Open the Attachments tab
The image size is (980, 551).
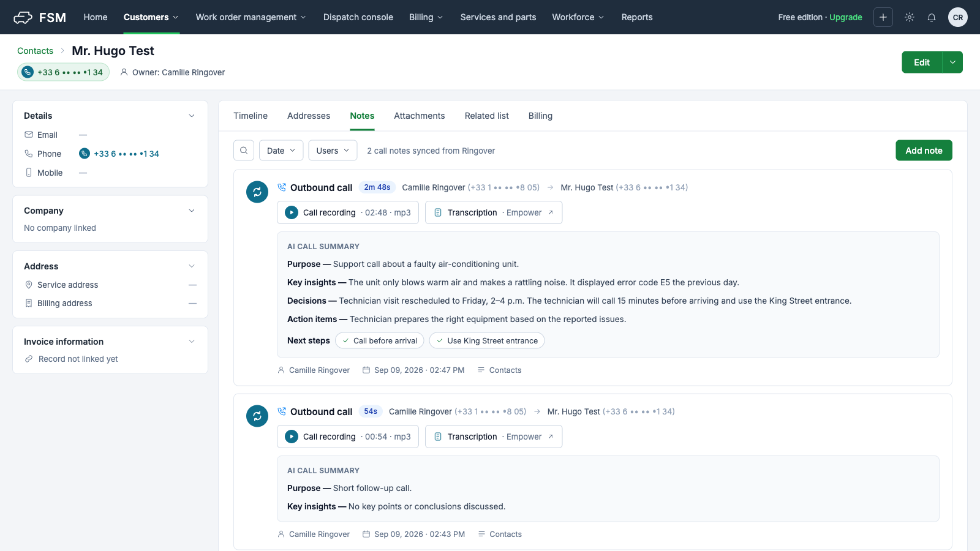click(x=420, y=116)
